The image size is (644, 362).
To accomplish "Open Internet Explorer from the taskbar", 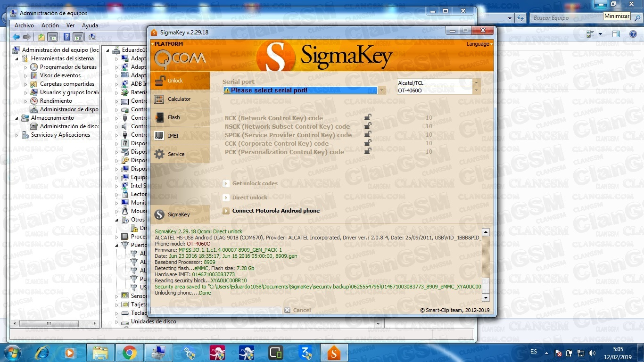I will (41, 353).
